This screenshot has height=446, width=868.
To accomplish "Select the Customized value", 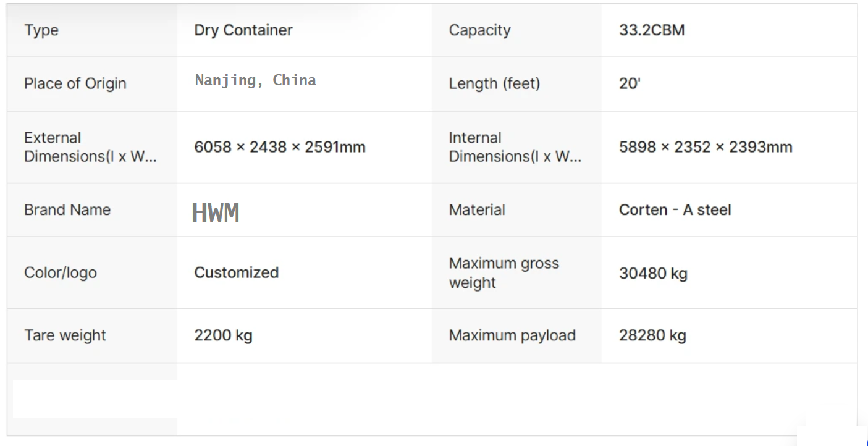I will click(236, 272).
